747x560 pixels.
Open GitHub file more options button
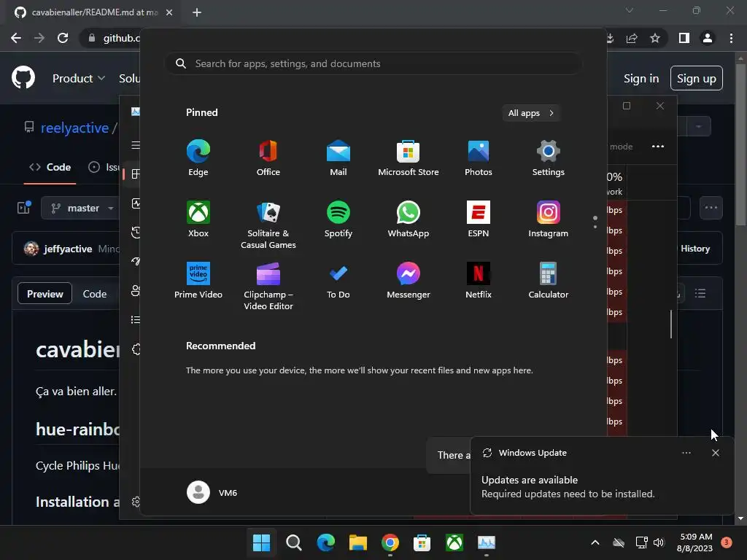click(x=711, y=208)
